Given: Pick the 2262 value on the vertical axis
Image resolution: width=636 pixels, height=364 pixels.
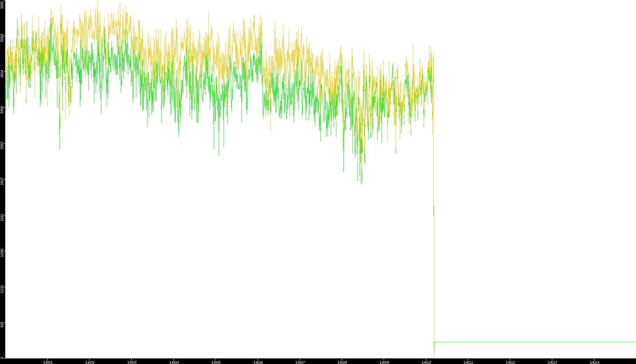Looking at the screenshot, I should pos(2,217).
